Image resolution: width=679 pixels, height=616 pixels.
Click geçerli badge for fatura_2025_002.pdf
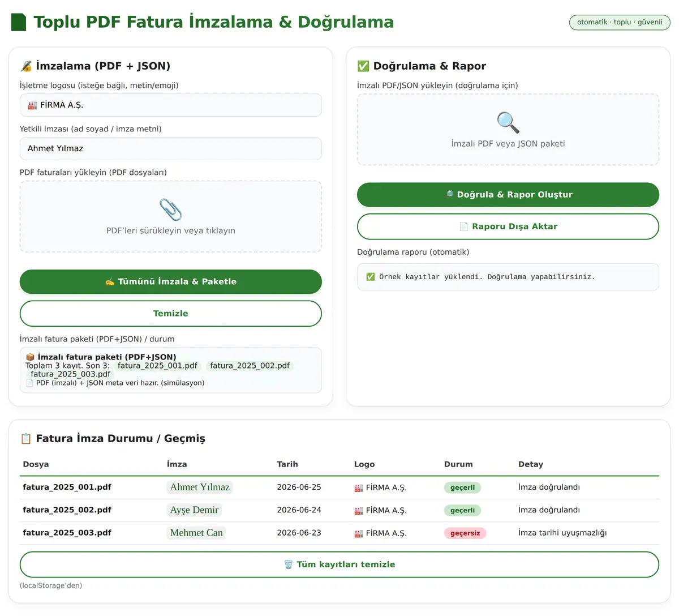click(x=462, y=511)
